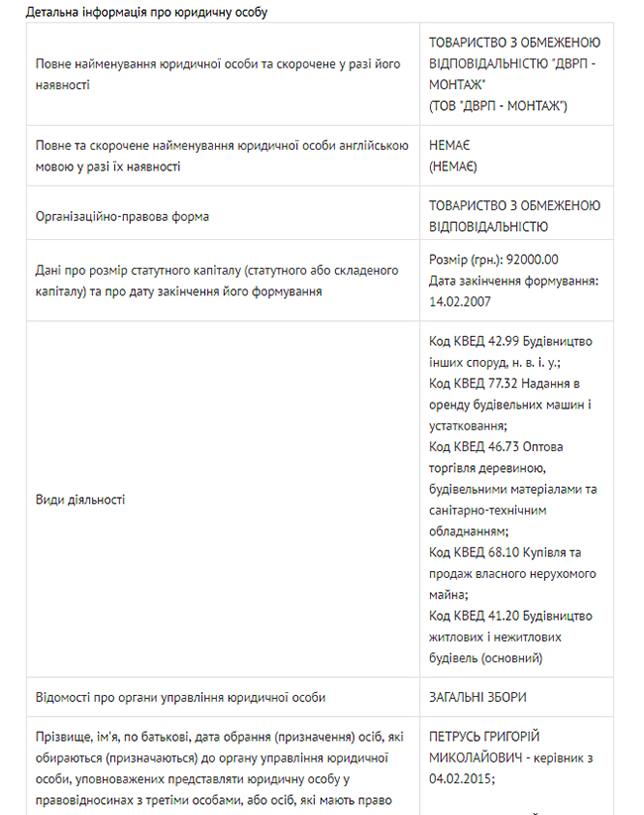This screenshot has width=644, height=815.
Task: Click the legal form value beside "Організаційно-правова форма"
Action: 514,215
